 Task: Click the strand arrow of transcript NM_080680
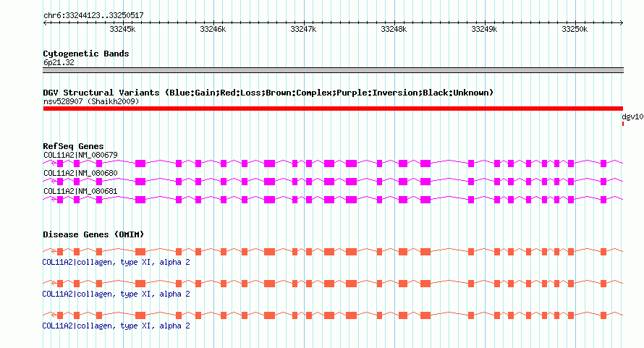tap(54, 182)
